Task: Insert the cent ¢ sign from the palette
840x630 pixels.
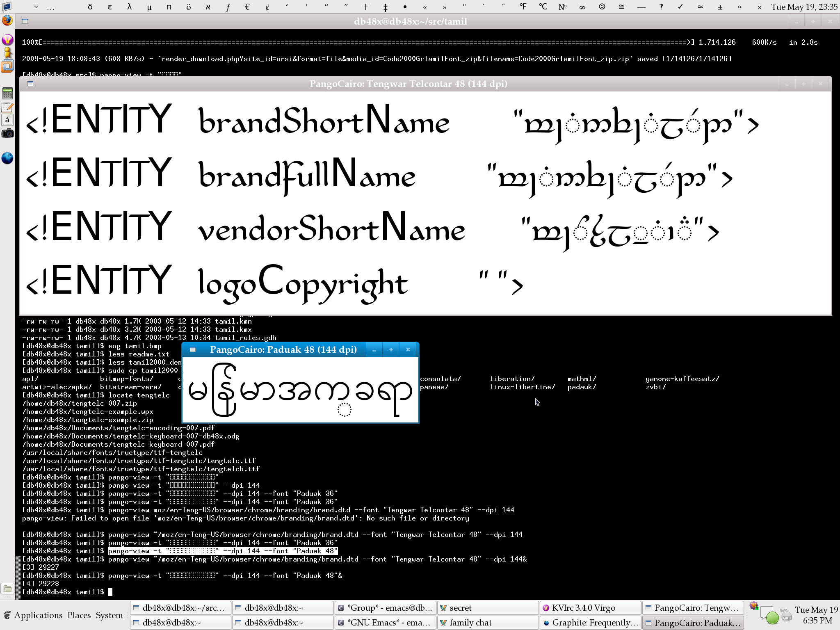Action: 267,7
